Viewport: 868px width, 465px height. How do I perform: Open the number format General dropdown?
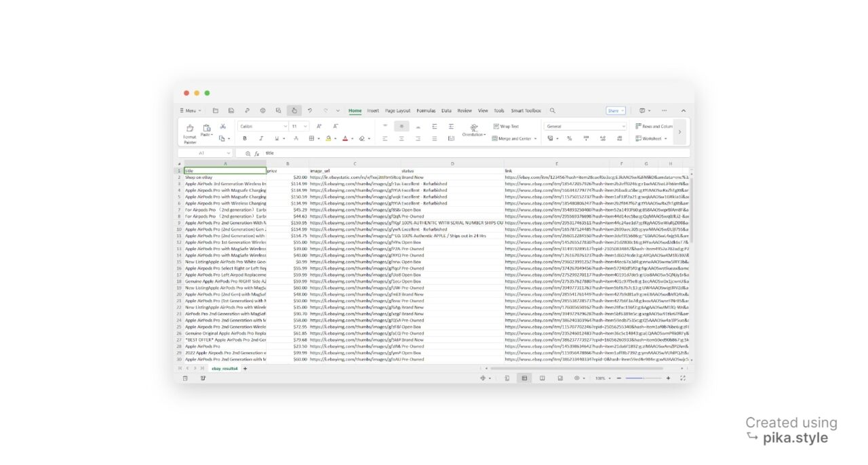[585, 127]
